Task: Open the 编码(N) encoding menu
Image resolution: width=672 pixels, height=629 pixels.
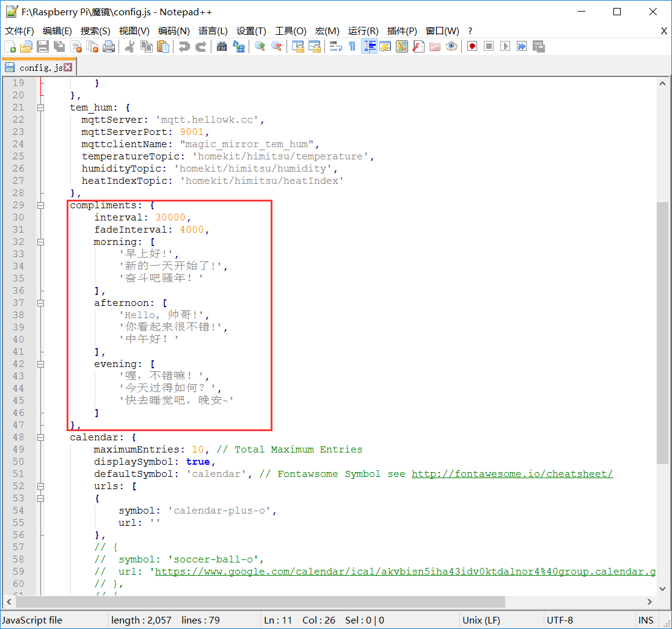Action: 173,31
